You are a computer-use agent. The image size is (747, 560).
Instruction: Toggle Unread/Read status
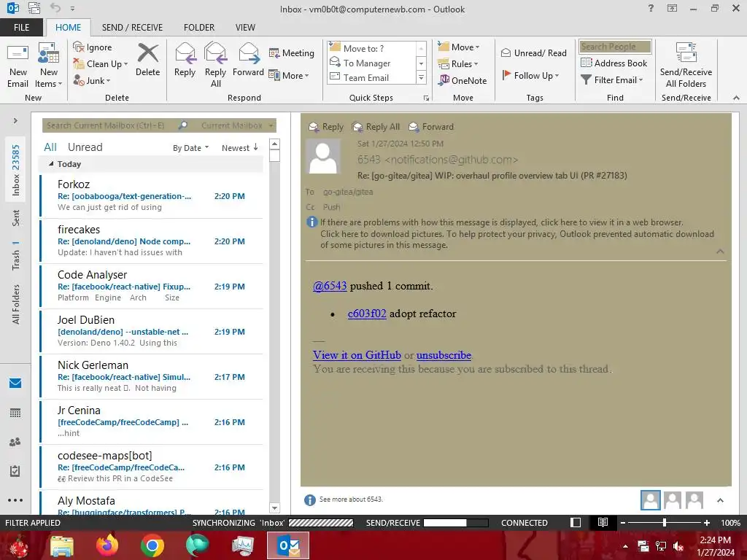click(533, 52)
